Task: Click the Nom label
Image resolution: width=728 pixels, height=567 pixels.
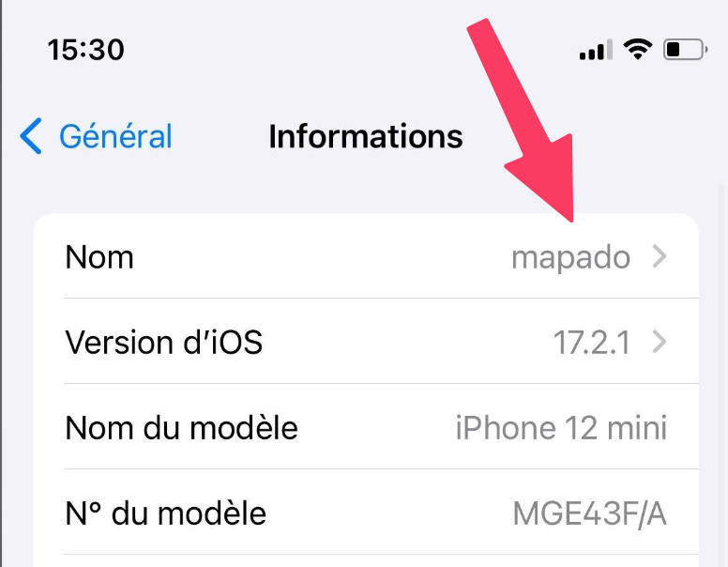Action: pyautogui.click(x=99, y=257)
